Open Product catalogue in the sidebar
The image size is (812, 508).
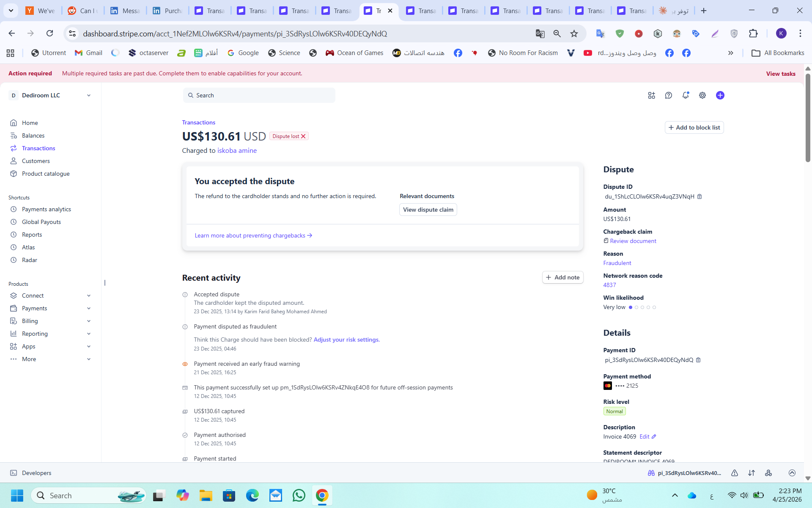pos(40,174)
